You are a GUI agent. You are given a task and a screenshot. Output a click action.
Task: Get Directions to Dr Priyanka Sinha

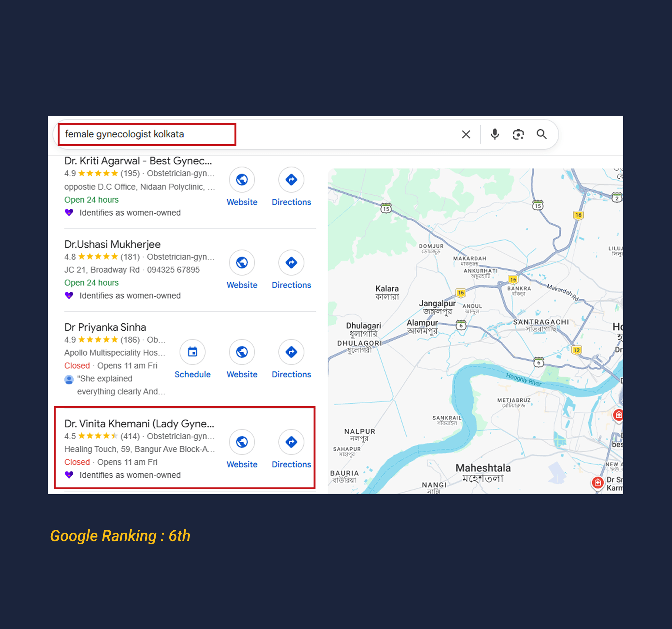pyautogui.click(x=291, y=352)
